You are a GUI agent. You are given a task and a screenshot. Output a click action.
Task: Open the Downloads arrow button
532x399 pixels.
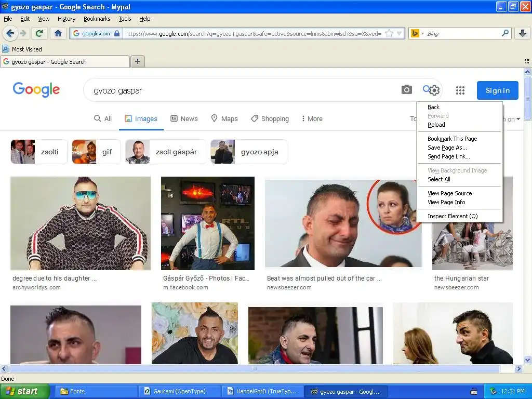[x=523, y=33]
